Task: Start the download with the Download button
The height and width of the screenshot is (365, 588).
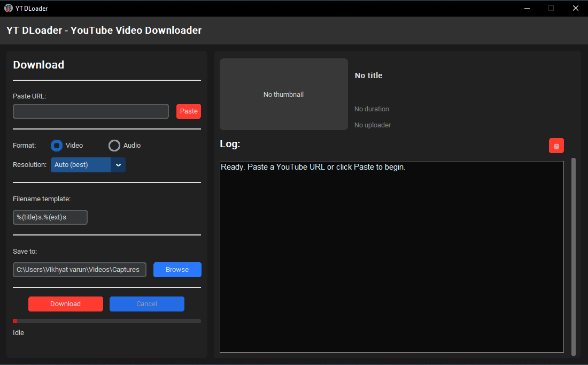Action: point(65,303)
